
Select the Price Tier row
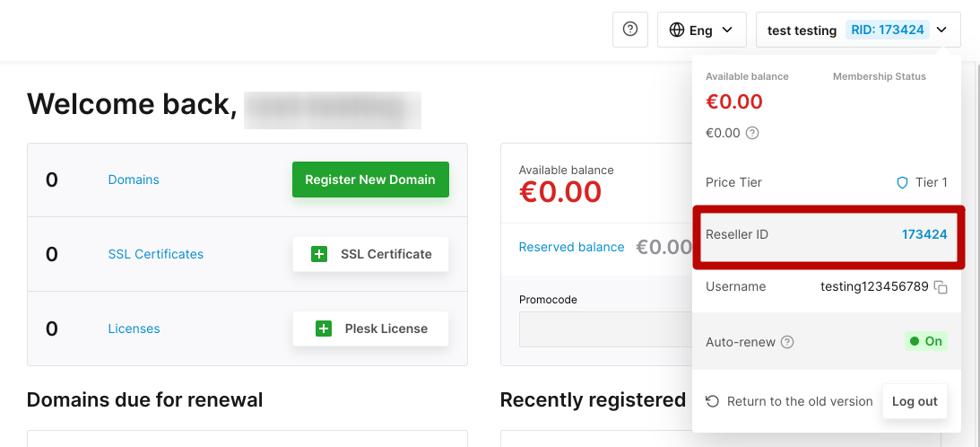click(827, 182)
